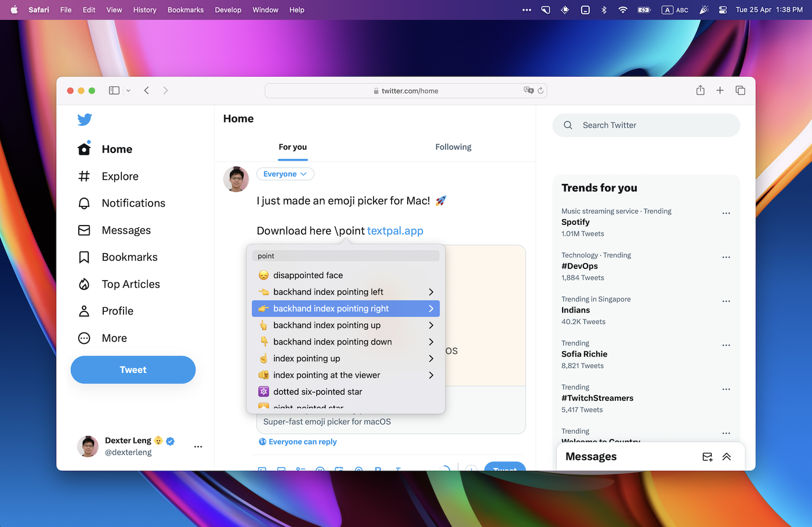Screen dimensions: 812x527
Task: Expand the Everyone audience dropdown
Action: click(x=285, y=174)
